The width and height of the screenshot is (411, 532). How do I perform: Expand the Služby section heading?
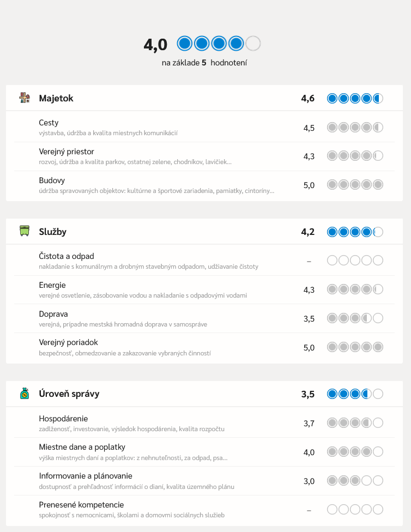(x=53, y=232)
